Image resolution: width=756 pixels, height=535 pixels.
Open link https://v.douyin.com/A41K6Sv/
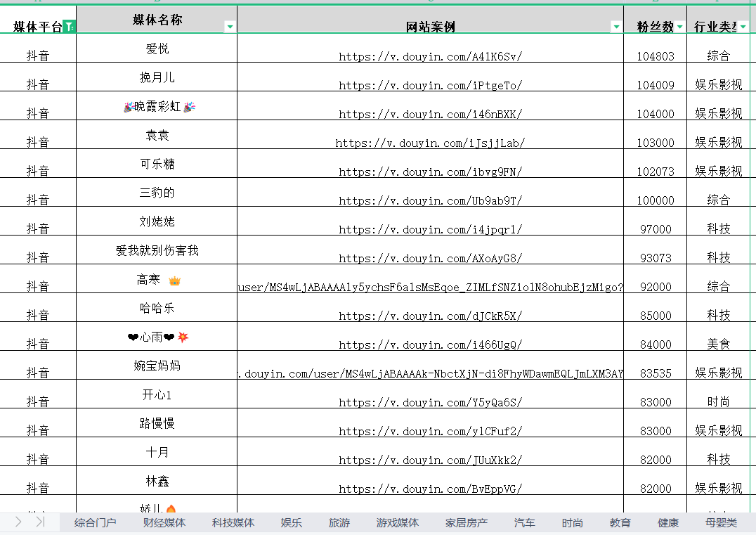tap(430, 56)
